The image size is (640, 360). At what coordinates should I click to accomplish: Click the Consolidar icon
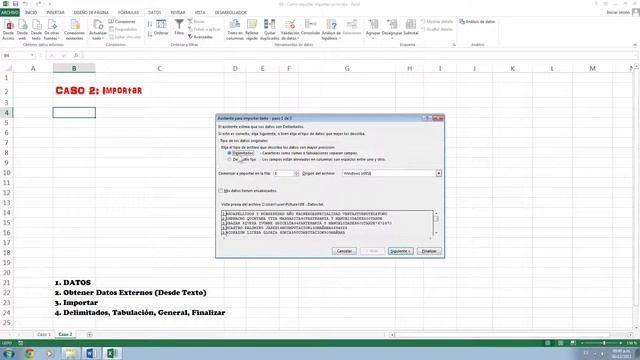(x=310, y=27)
